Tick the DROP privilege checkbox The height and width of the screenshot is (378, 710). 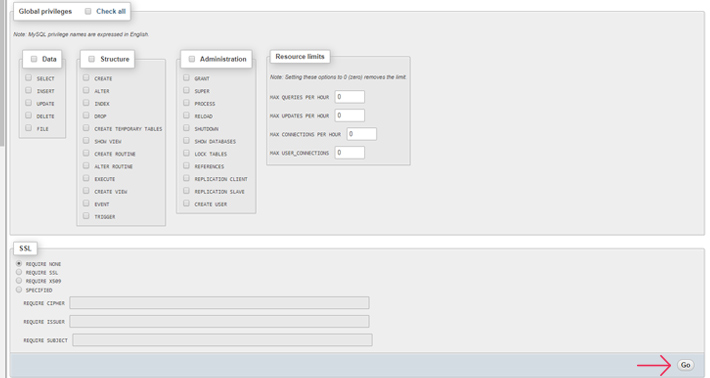click(86, 115)
